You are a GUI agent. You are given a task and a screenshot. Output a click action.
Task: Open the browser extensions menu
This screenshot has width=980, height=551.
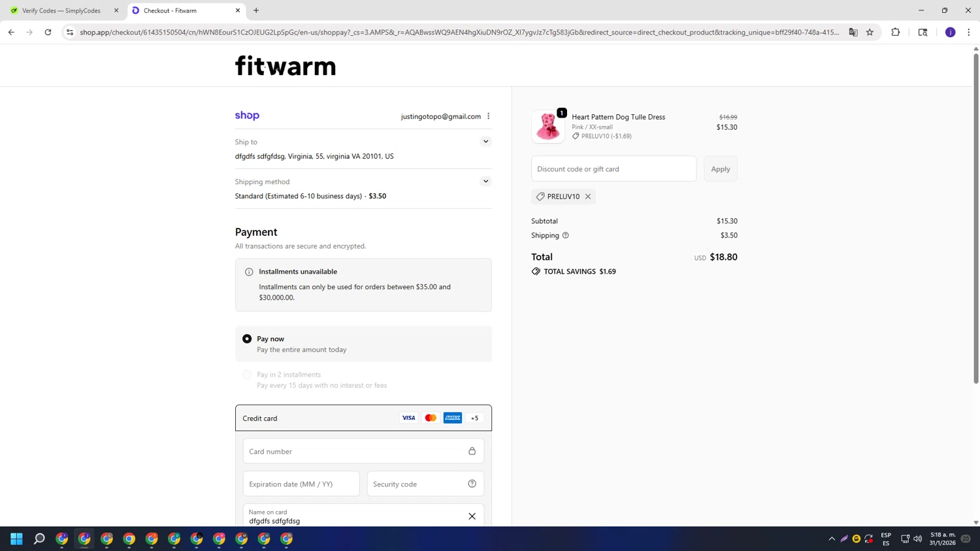coord(896,32)
